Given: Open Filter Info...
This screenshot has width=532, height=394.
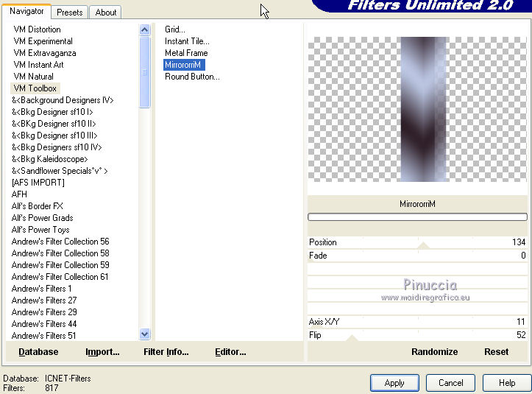Looking at the screenshot, I should point(166,352).
